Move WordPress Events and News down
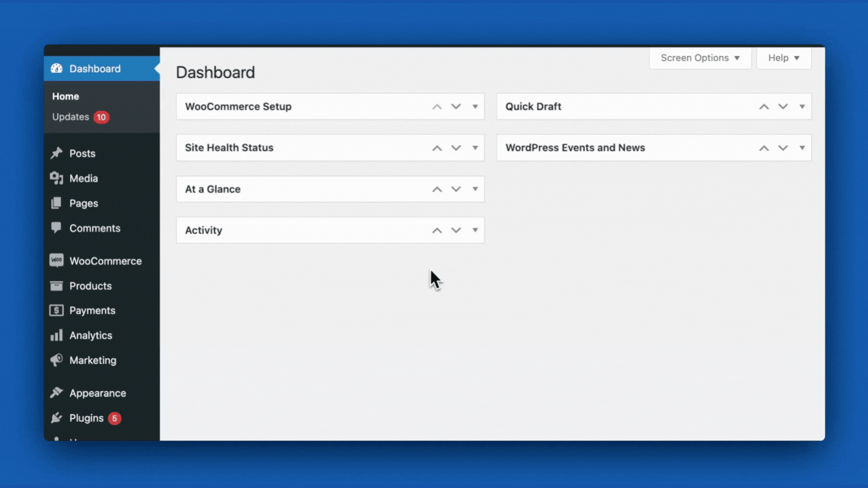Image resolution: width=868 pixels, height=488 pixels. pyautogui.click(x=783, y=148)
